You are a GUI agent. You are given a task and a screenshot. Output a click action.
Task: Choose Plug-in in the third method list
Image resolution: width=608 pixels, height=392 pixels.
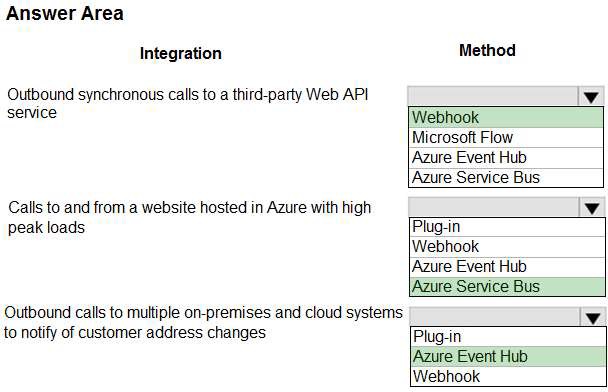(x=508, y=337)
